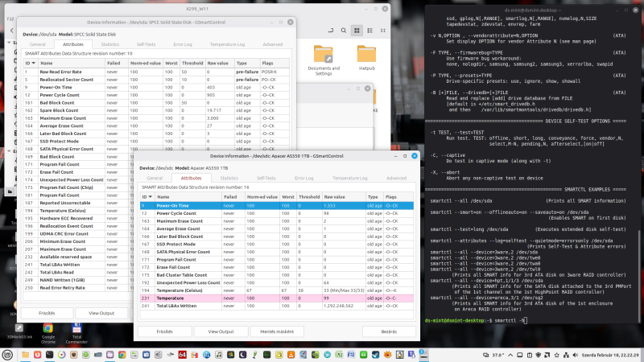This screenshot has width=644, height=362.
Task: Open Advanced tab in sda window
Action: (272, 44)
